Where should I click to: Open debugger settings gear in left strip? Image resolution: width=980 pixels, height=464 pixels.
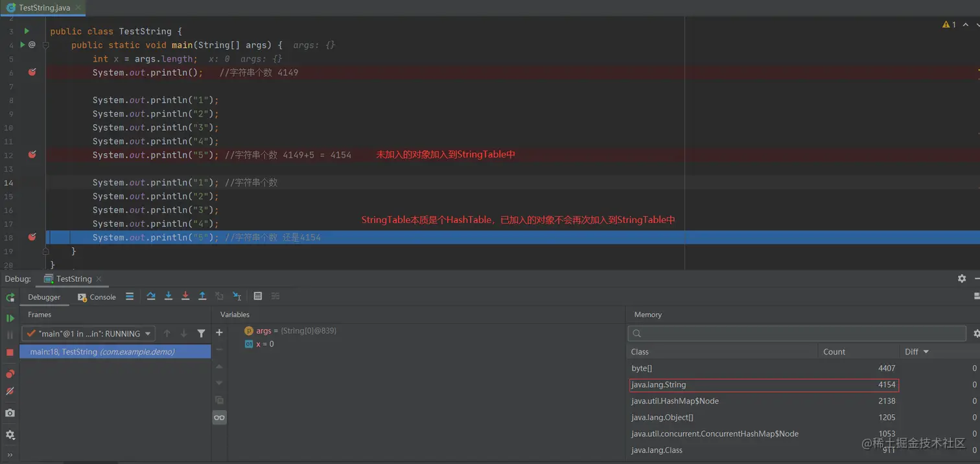click(x=10, y=435)
